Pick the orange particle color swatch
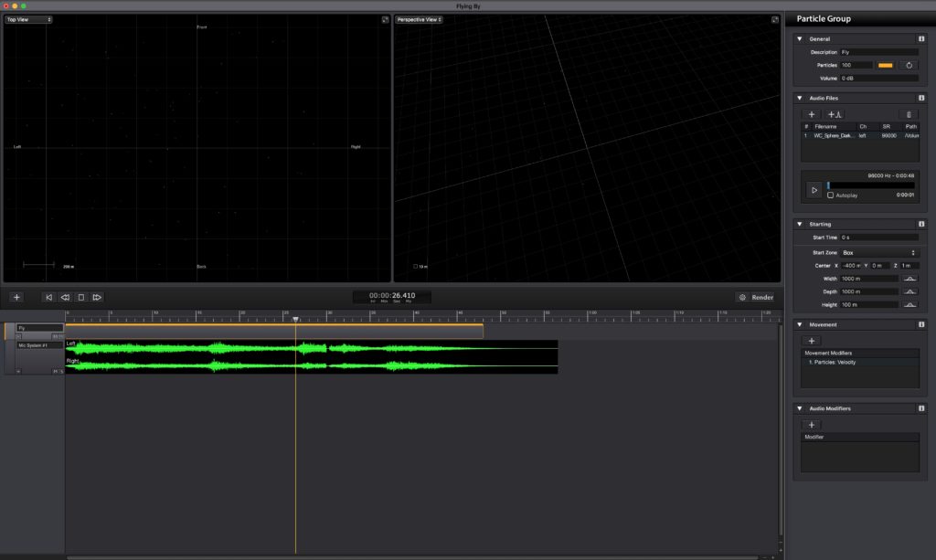The image size is (936, 560). tap(885, 65)
